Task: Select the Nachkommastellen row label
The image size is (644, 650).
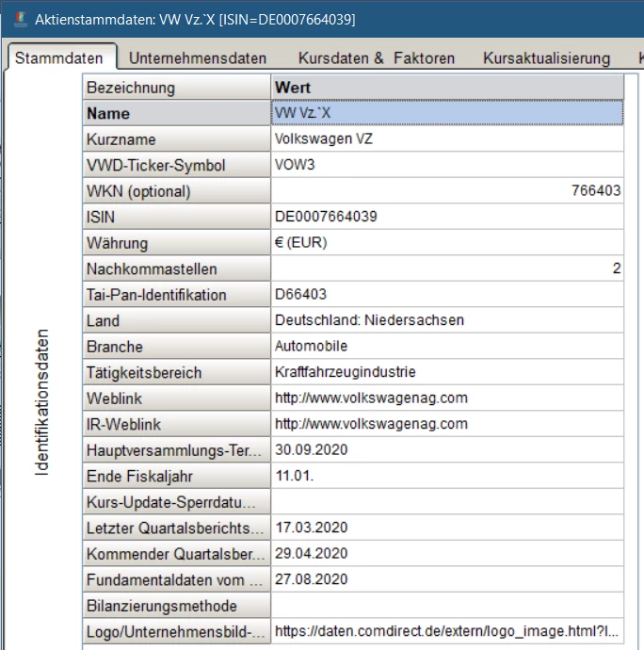Action: (177, 268)
